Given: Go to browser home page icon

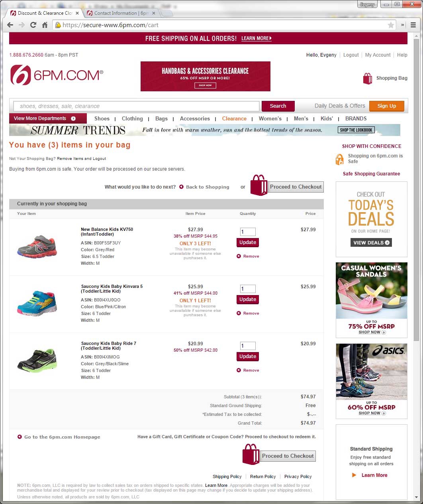Looking at the screenshot, I should [x=45, y=25].
